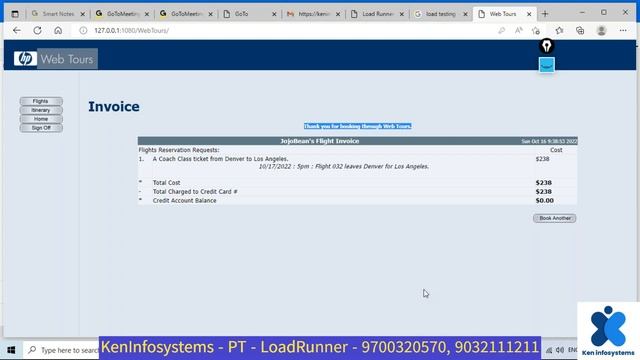Screen dimensions: 640x360
Task: Click the Invoice heading
Action: pos(114,107)
